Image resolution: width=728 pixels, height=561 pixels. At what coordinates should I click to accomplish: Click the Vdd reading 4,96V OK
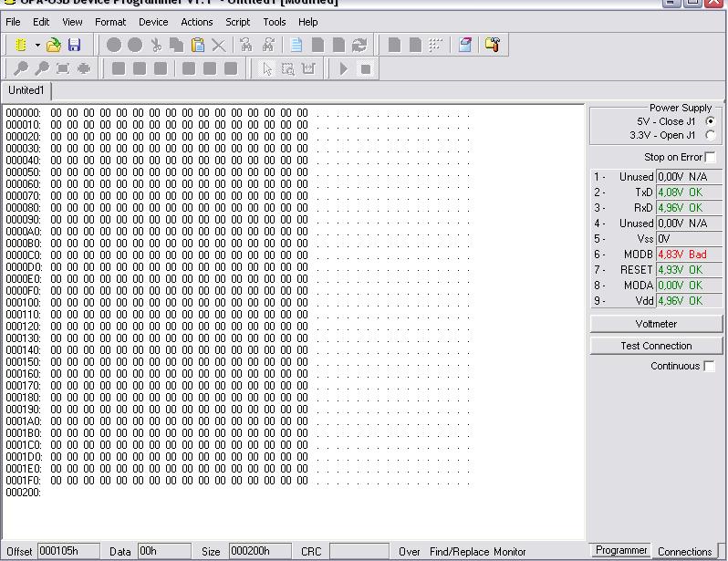689,301
